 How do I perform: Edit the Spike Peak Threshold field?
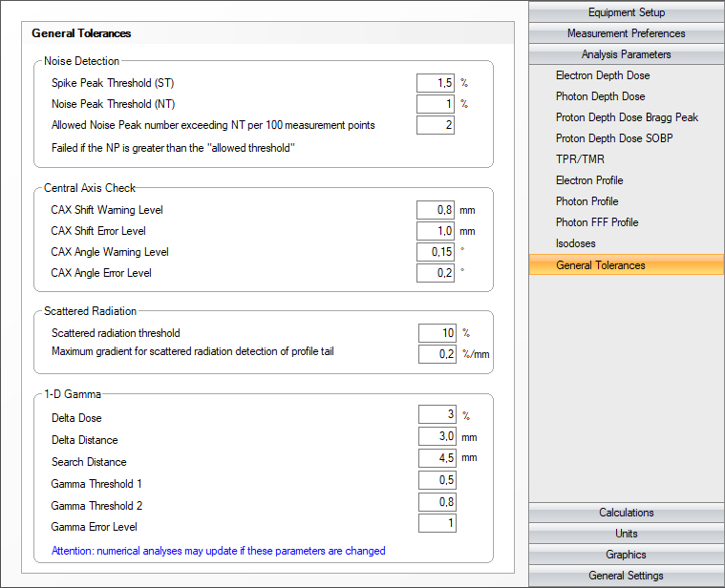(x=435, y=83)
